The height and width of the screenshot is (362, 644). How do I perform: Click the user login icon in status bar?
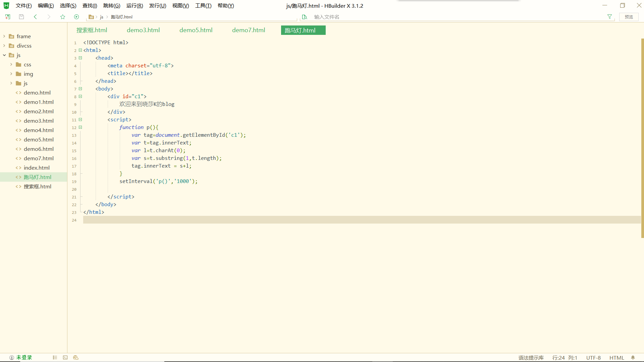tap(12, 358)
